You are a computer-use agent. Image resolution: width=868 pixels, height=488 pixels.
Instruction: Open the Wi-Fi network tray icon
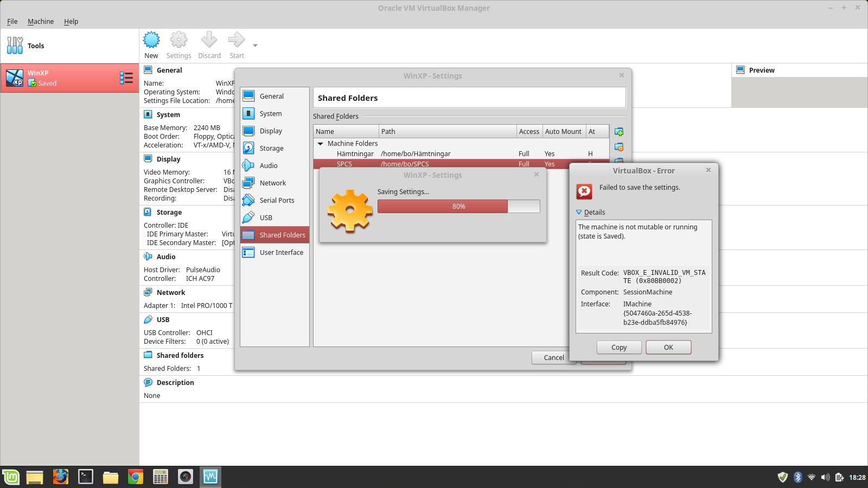pos(812,477)
